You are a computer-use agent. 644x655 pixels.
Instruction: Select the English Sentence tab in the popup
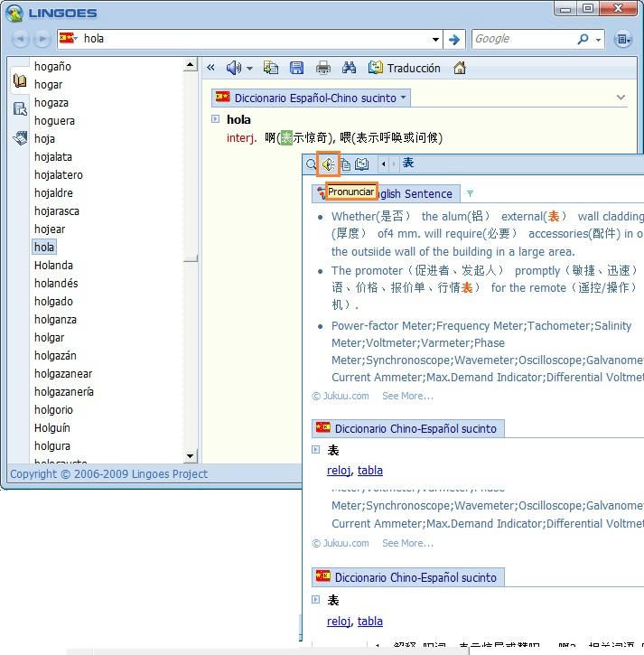(x=386, y=193)
